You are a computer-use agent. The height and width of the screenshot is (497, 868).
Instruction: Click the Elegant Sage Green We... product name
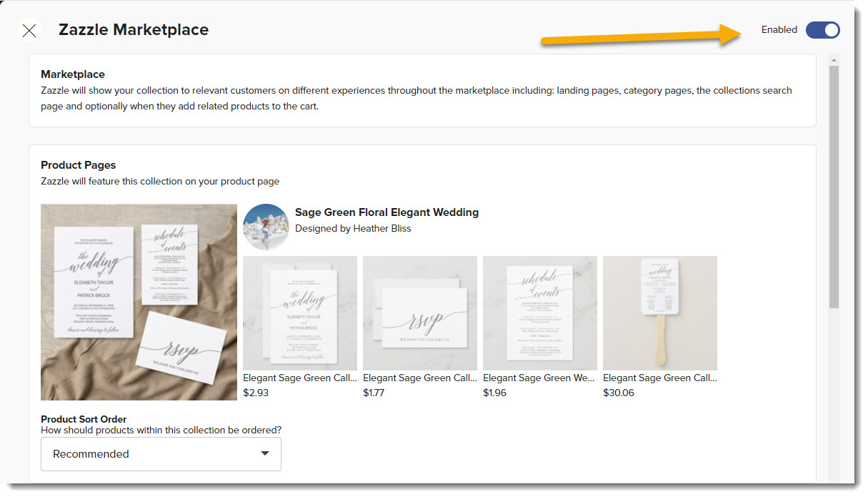point(539,378)
